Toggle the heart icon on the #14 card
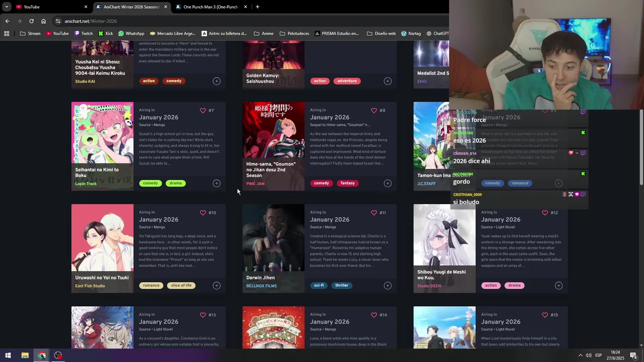Screen dimensions: 644x362 [374, 315]
